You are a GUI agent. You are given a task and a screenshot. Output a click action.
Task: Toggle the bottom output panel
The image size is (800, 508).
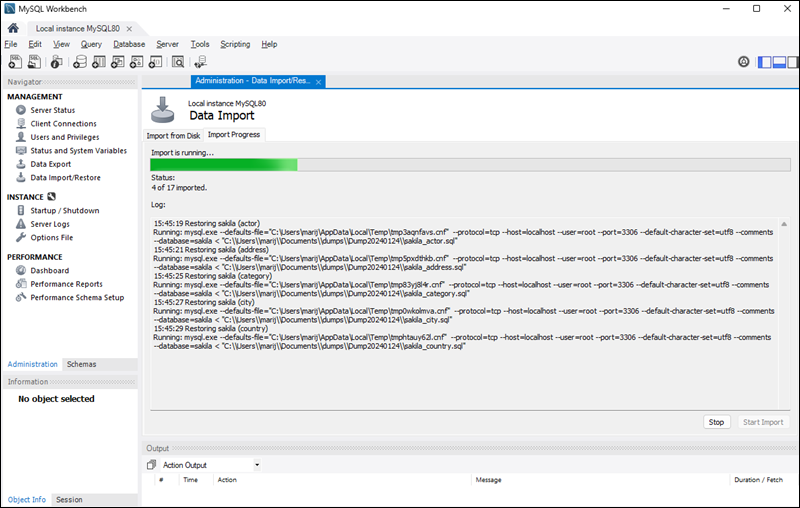tap(779, 62)
